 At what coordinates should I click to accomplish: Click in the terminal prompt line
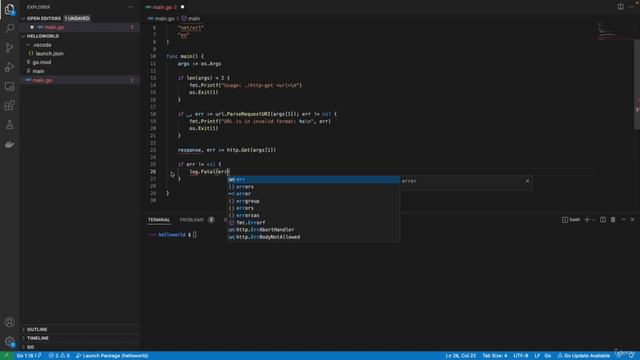coord(171,235)
